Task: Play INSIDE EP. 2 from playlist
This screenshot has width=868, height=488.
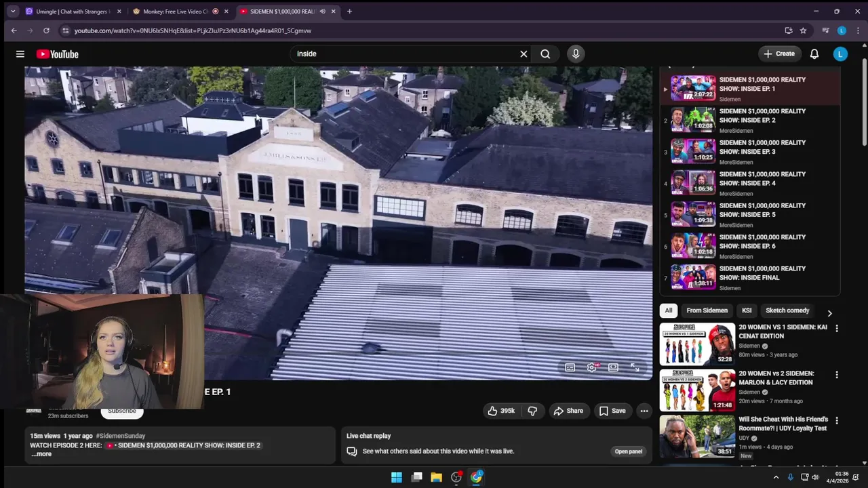Action: coord(751,120)
